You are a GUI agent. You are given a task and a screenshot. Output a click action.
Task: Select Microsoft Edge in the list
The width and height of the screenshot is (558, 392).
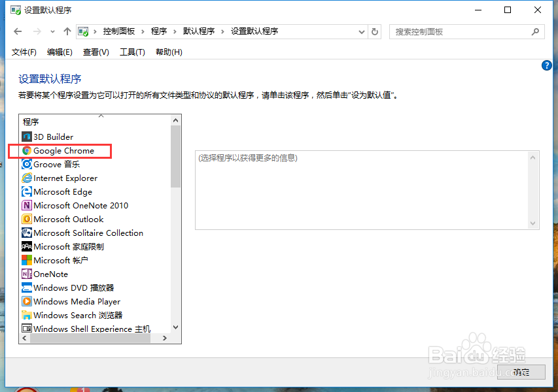point(63,192)
